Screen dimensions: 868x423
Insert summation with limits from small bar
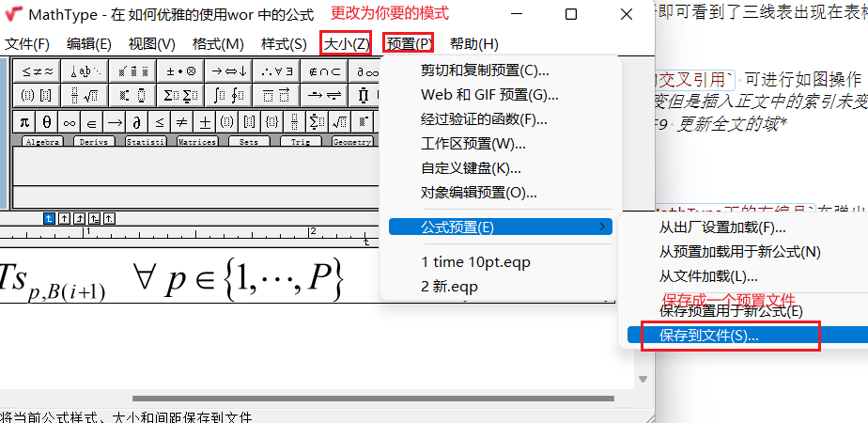[318, 122]
